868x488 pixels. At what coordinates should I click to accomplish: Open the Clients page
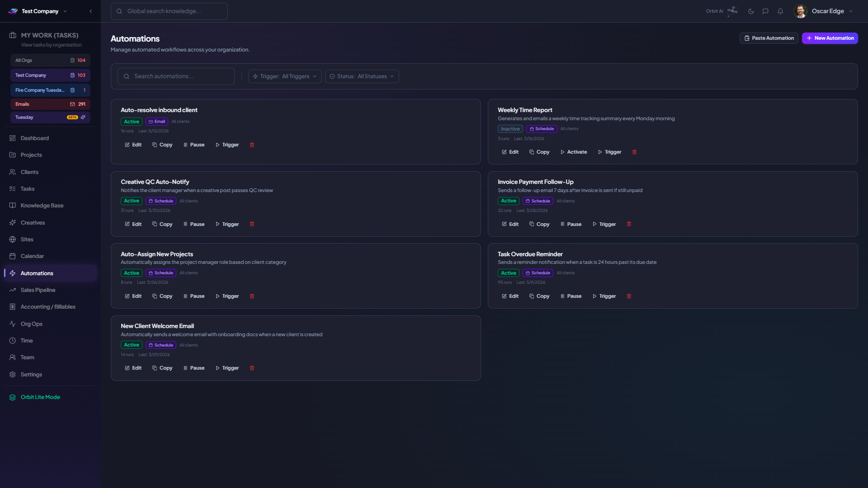(x=50, y=172)
